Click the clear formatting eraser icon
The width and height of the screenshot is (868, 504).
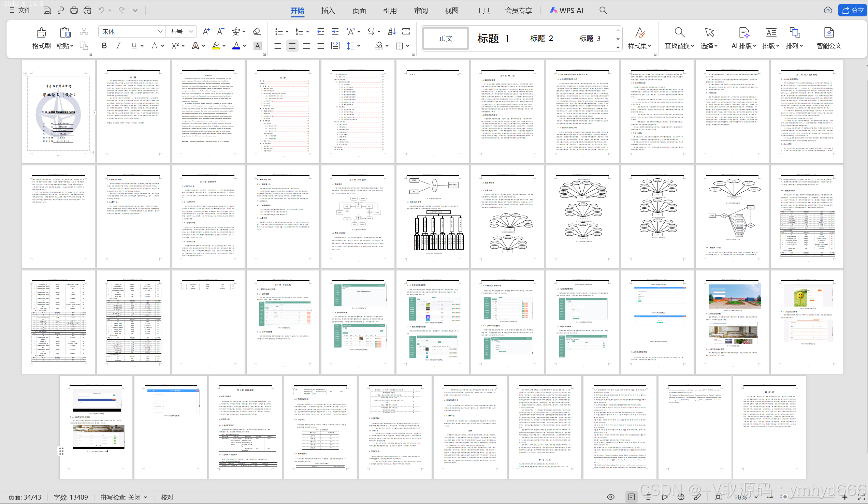tap(256, 32)
